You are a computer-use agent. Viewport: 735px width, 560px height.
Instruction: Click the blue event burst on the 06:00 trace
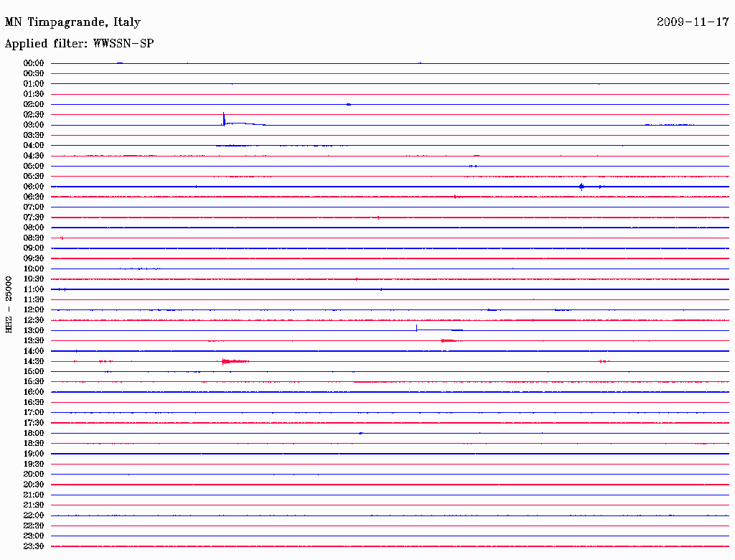click(581, 187)
